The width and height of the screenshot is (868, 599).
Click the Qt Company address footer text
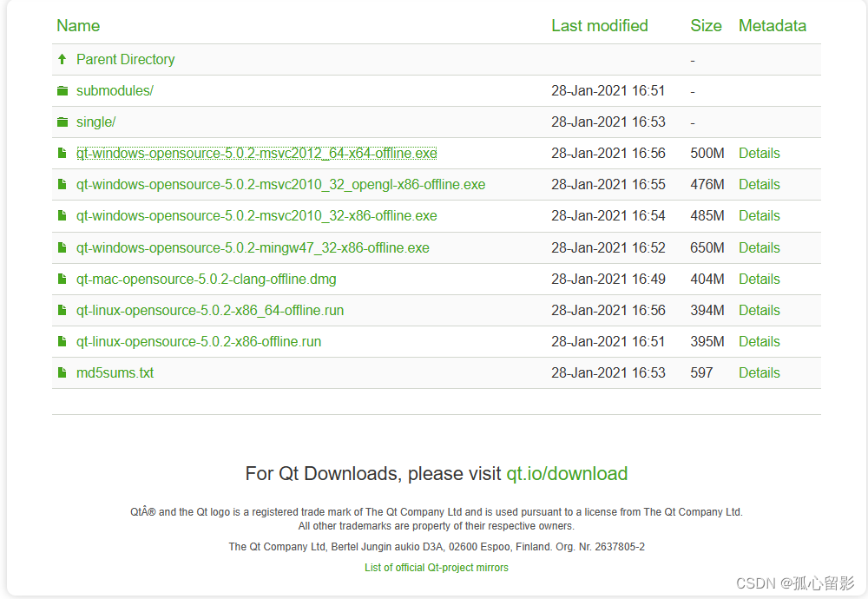click(437, 547)
